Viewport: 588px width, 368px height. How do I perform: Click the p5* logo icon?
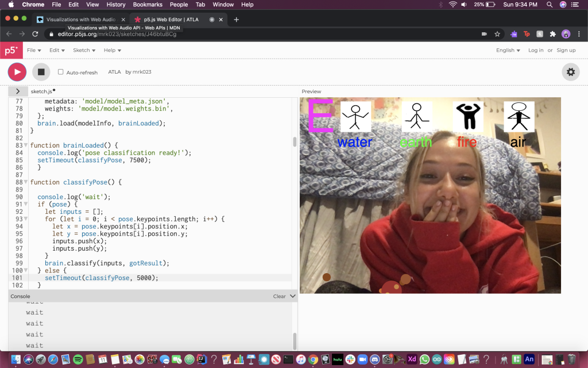point(11,51)
